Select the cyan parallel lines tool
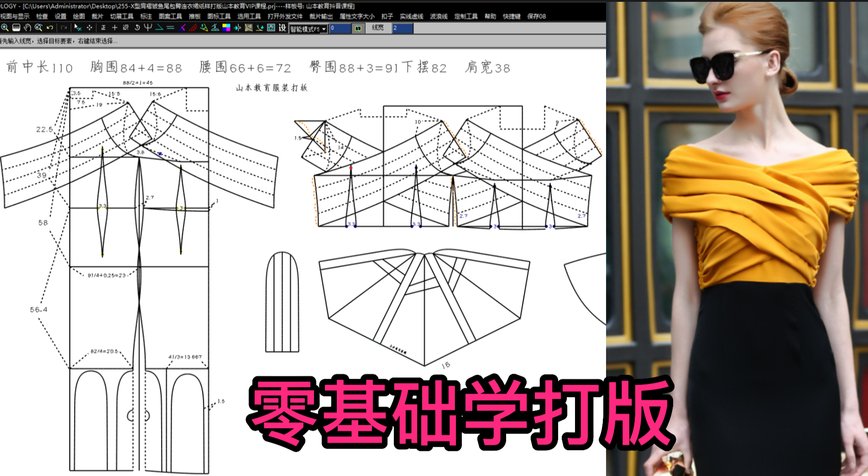This screenshot has width=868, height=476. [x=170, y=27]
